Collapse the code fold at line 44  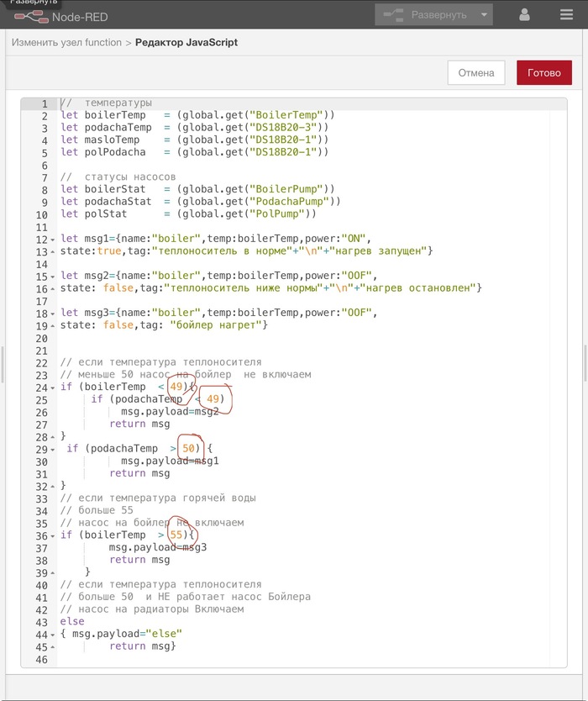coord(53,635)
